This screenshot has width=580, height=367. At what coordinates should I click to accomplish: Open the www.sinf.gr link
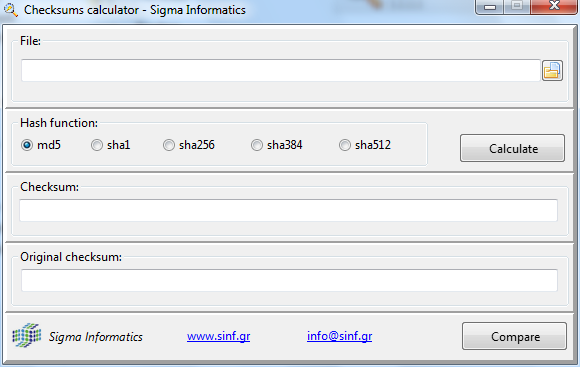(219, 336)
